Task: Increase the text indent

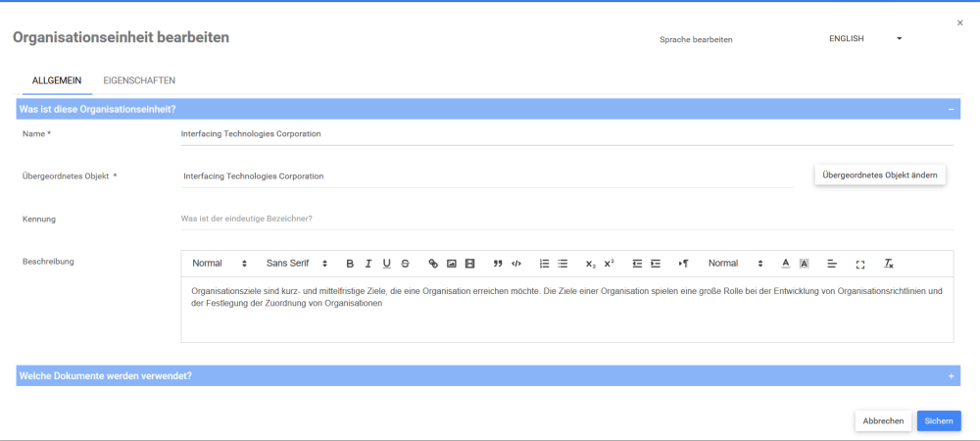Action: pos(655,264)
